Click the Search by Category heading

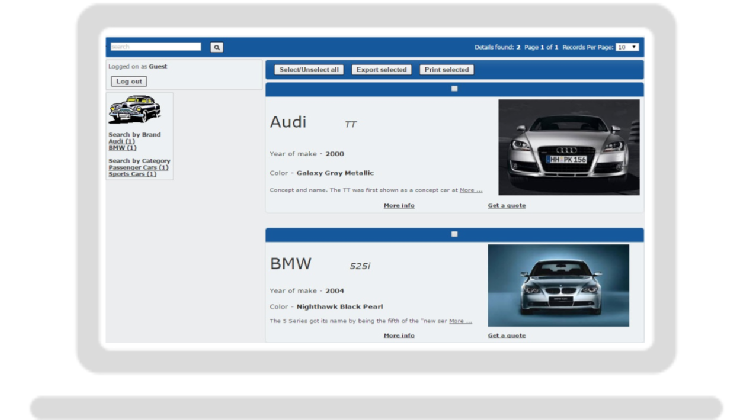point(139,161)
